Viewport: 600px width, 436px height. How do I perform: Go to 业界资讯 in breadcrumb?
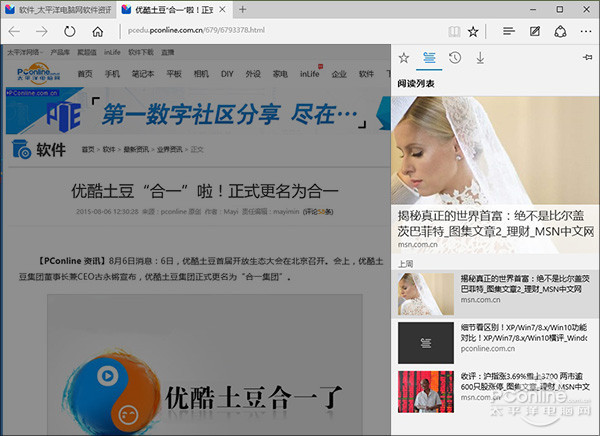[x=169, y=149]
